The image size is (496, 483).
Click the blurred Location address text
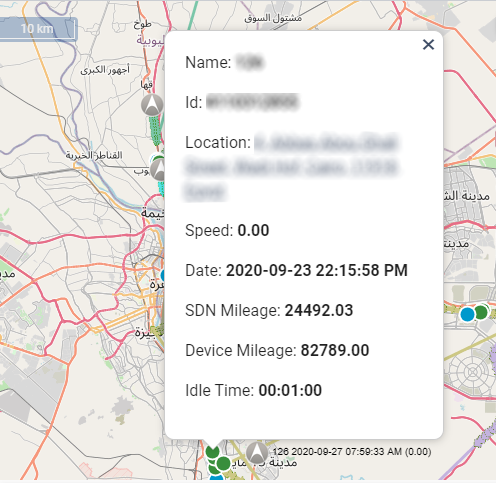[x=292, y=167]
